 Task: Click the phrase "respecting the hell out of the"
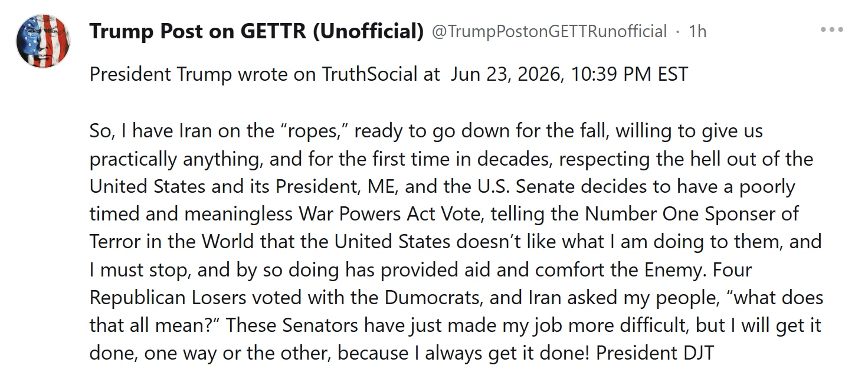coord(686,159)
